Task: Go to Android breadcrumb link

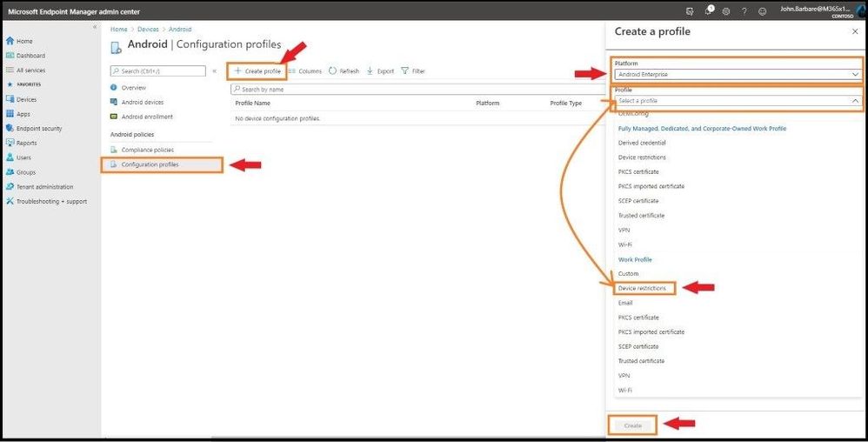Action: [180, 29]
